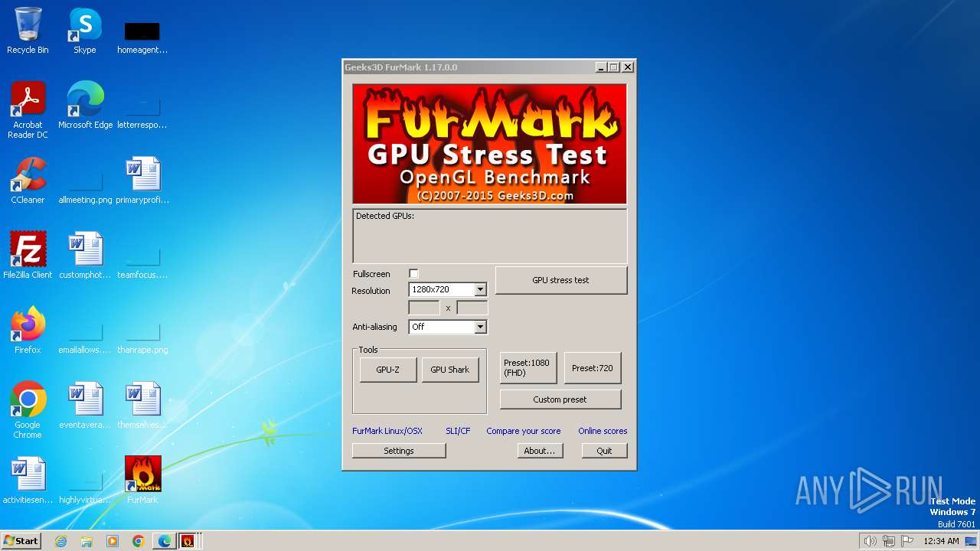
Task: Open the Recycle Bin desktop icon
Action: pyautogui.click(x=28, y=31)
